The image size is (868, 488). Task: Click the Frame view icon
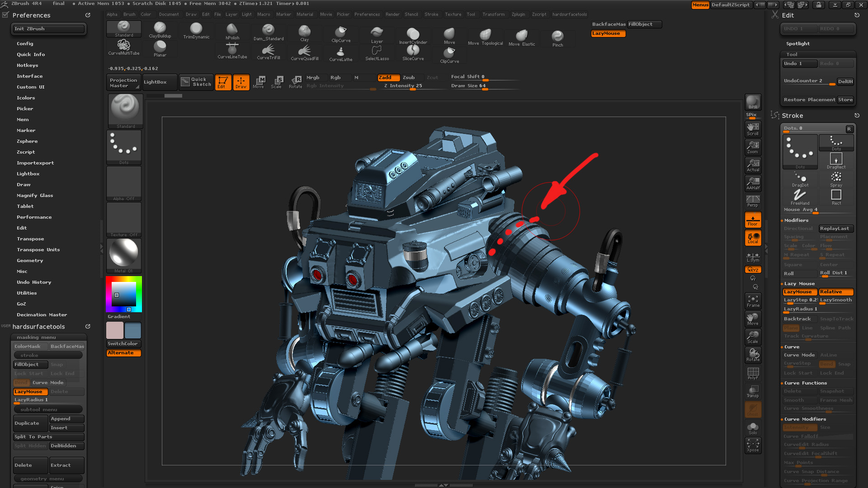pyautogui.click(x=753, y=301)
